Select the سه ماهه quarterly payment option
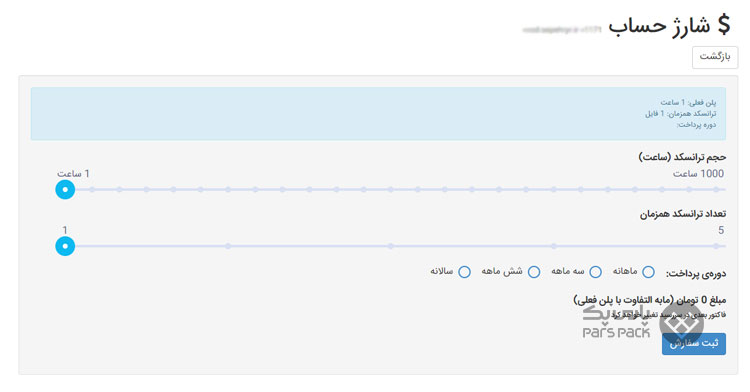The height and width of the screenshot is (392, 750). point(595,272)
